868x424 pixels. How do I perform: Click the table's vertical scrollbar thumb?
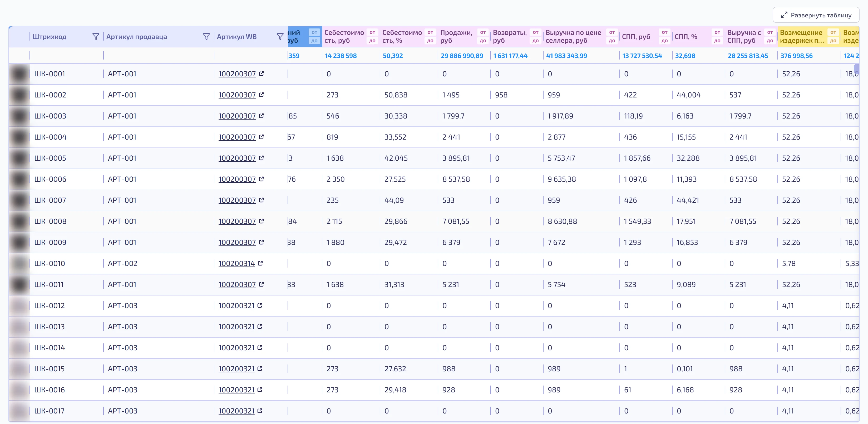pos(856,70)
